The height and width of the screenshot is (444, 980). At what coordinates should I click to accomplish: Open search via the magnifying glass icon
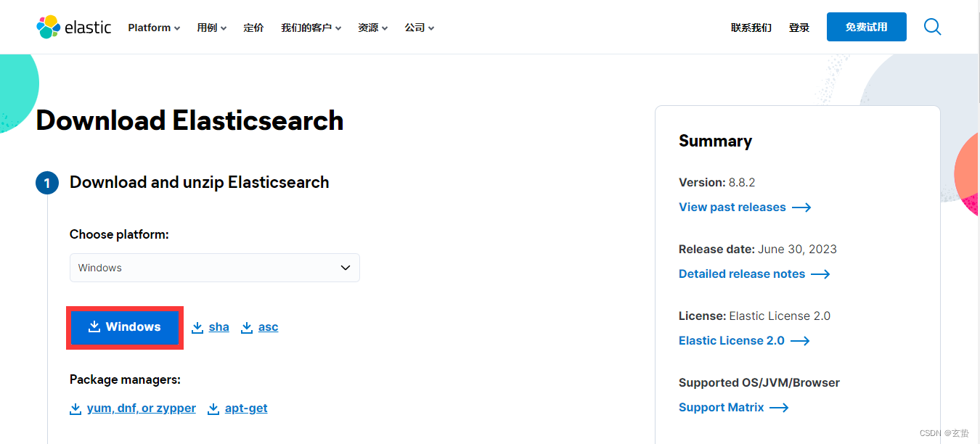(x=932, y=26)
